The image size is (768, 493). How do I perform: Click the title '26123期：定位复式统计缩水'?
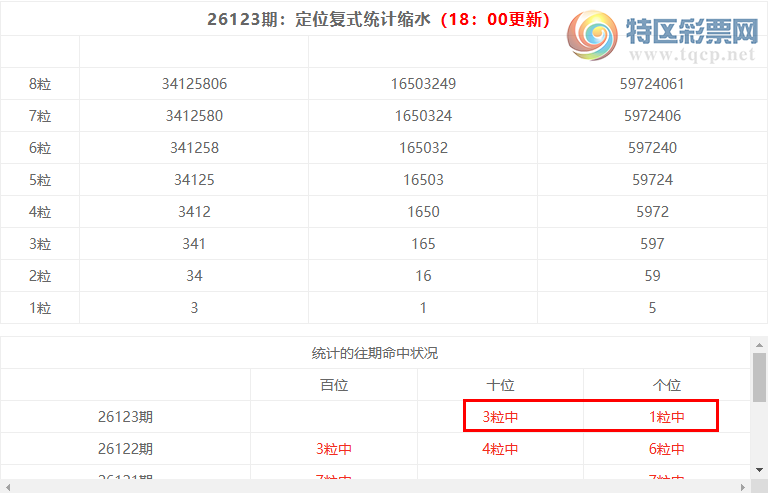tap(319, 20)
